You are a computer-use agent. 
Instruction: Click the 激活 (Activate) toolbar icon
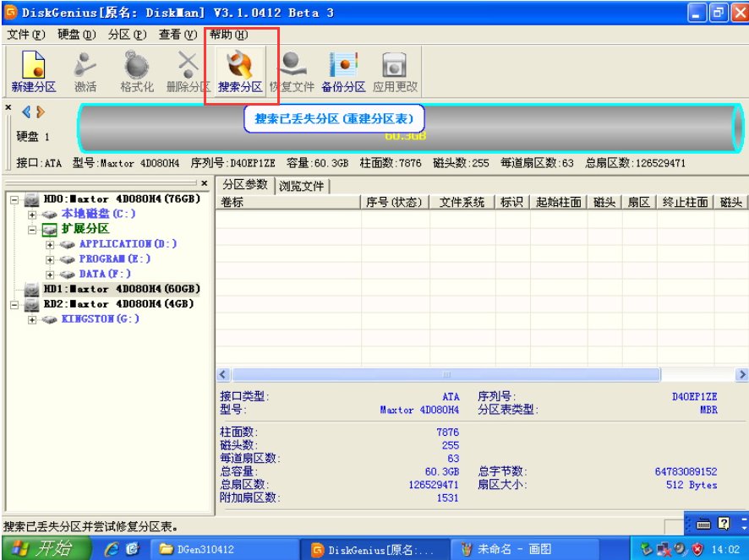(85, 66)
